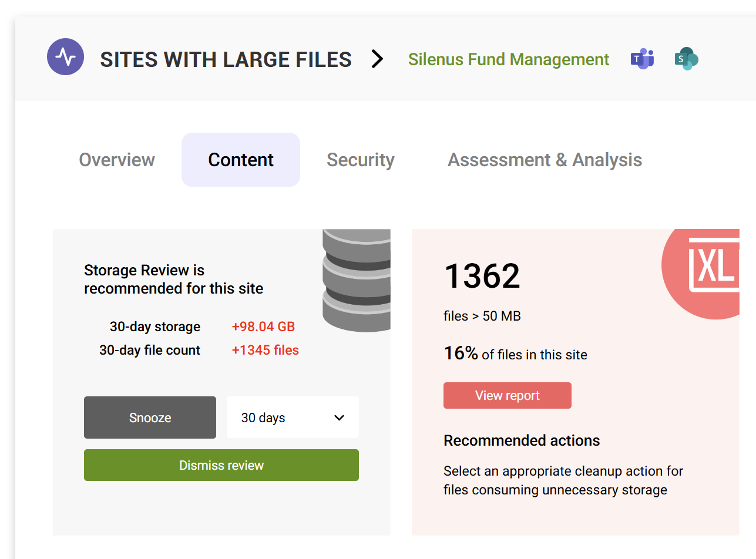
Task: Click the 1362 large files number
Action: coord(482,276)
